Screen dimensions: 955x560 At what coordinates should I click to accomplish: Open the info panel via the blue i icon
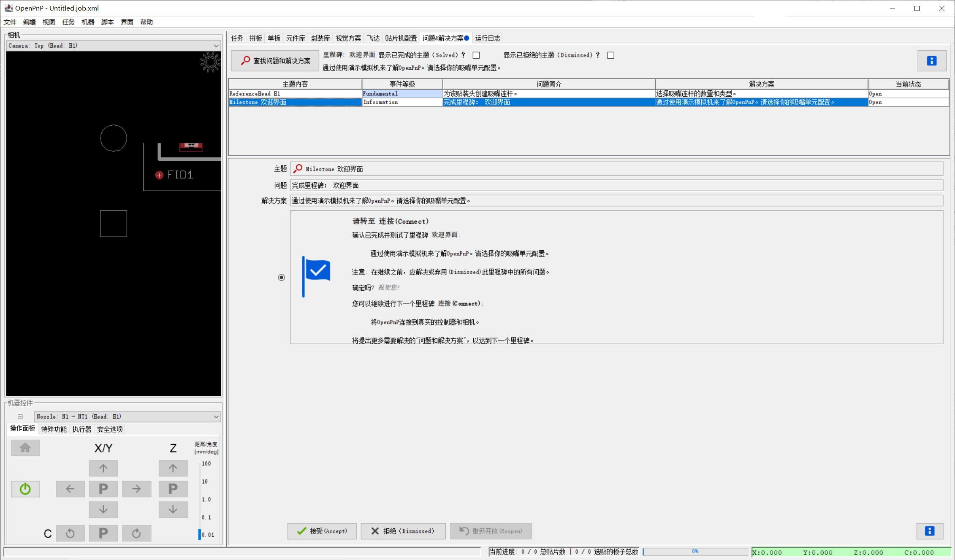pos(931,60)
